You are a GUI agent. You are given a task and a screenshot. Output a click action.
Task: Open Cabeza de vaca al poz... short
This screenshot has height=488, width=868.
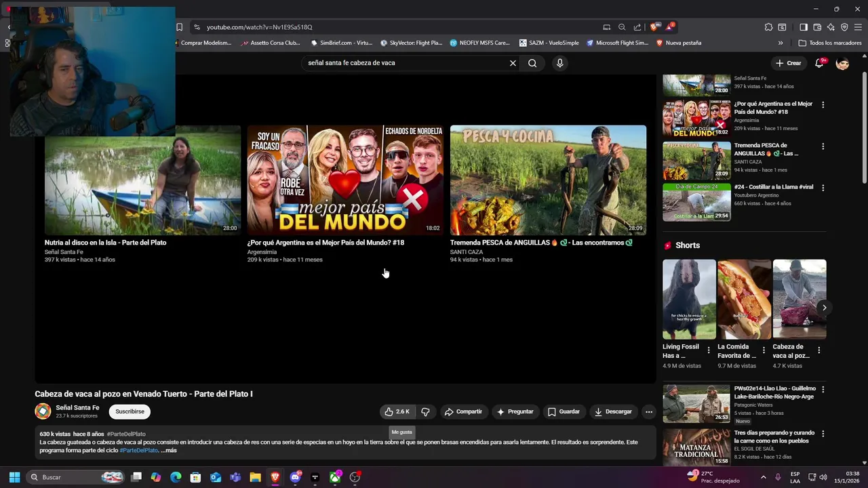(x=800, y=299)
